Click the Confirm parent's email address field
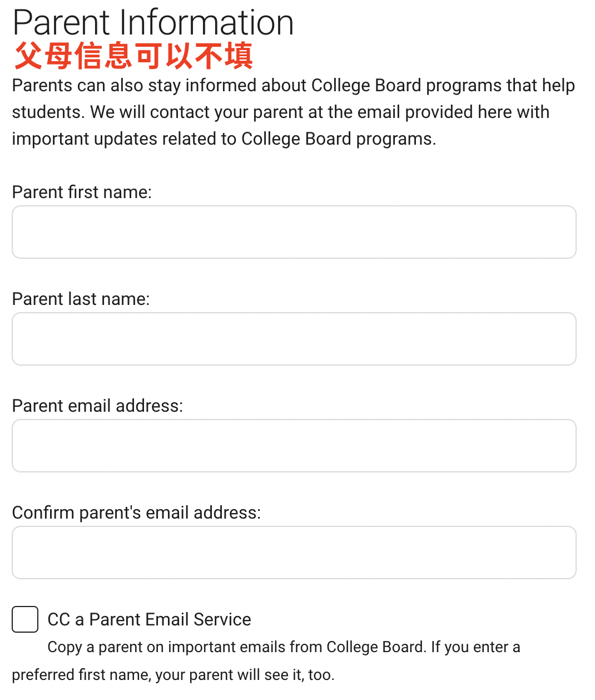 coord(294,553)
